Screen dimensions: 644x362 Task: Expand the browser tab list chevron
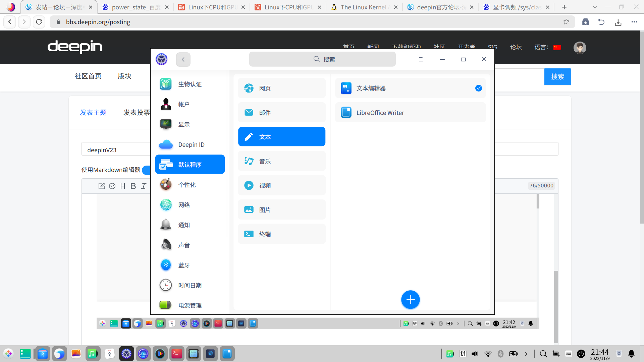pos(595,7)
